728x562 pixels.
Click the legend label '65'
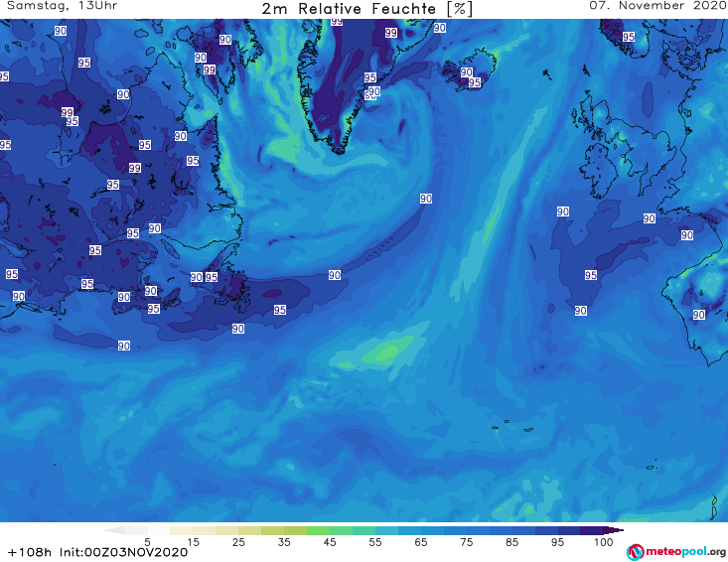(x=421, y=542)
